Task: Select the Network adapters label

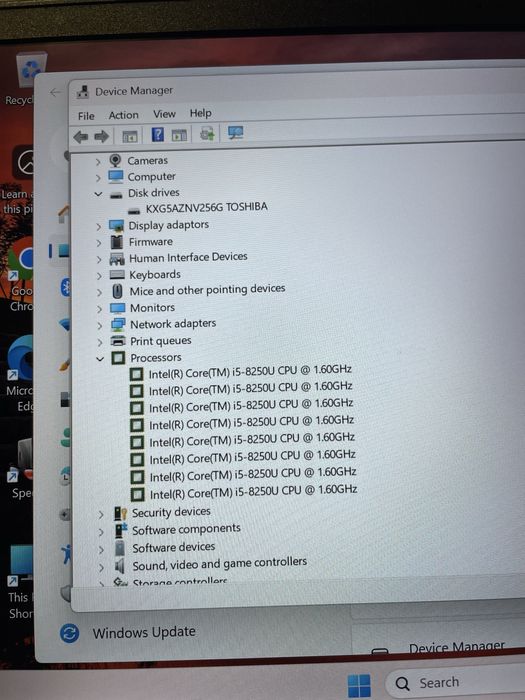Action: (173, 324)
